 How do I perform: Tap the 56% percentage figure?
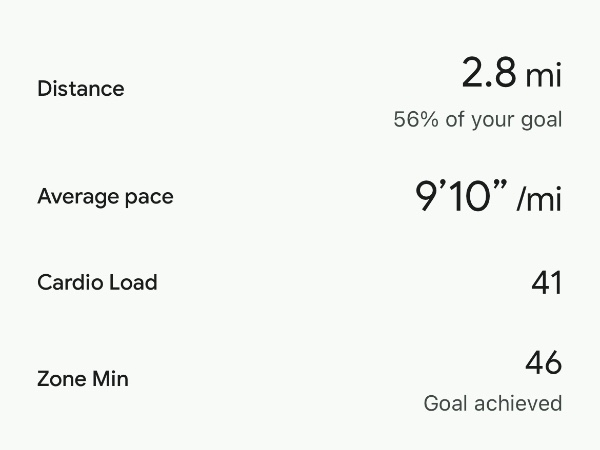(415, 120)
